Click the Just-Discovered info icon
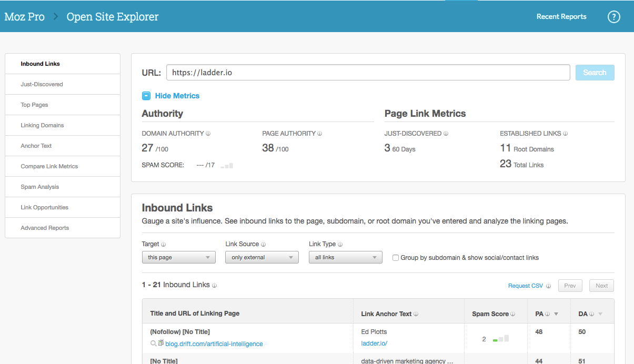Viewport: 634px width, 364px height. tap(445, 134)
